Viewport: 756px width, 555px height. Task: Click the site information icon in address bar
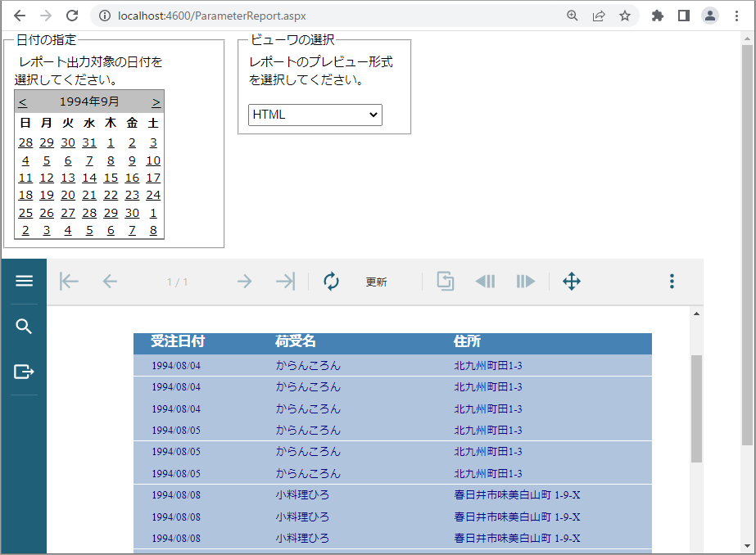point(105,16)
